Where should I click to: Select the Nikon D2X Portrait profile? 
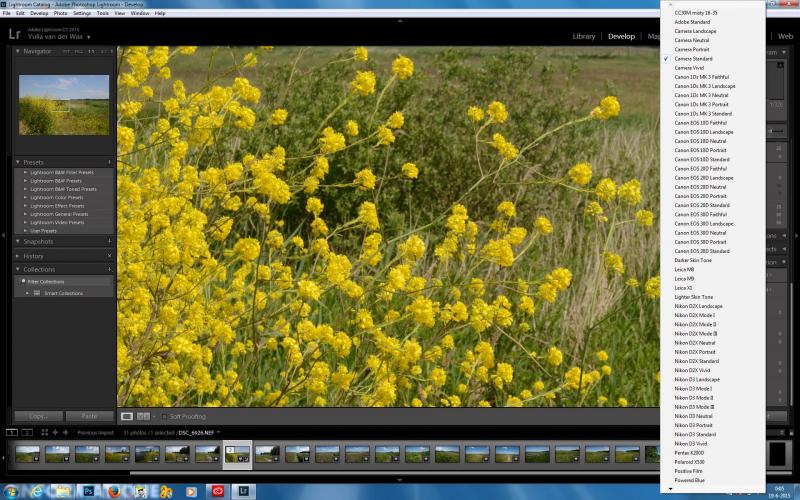click(694, 352)
